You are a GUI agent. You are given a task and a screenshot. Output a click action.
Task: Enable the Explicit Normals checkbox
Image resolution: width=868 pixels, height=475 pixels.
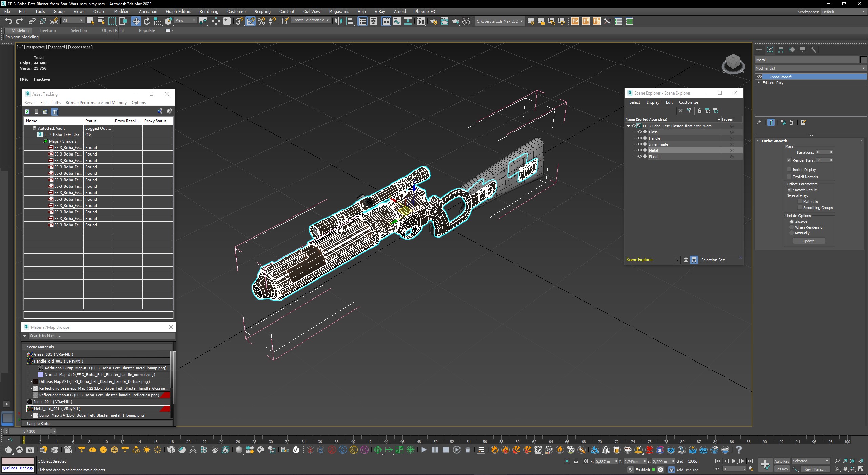coord(789,177)
